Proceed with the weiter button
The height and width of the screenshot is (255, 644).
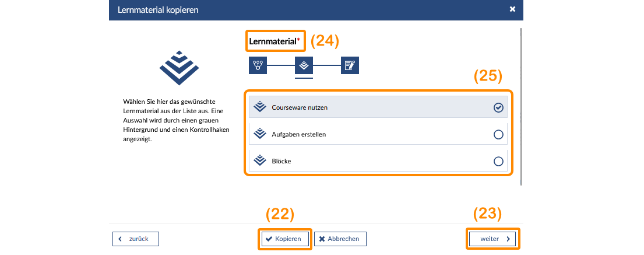tap(492, 239)
